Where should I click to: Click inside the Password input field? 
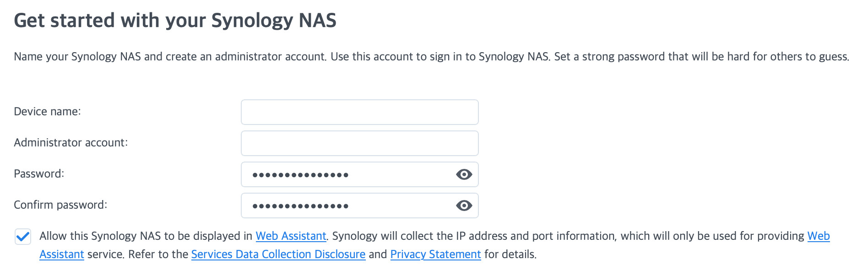348,174
